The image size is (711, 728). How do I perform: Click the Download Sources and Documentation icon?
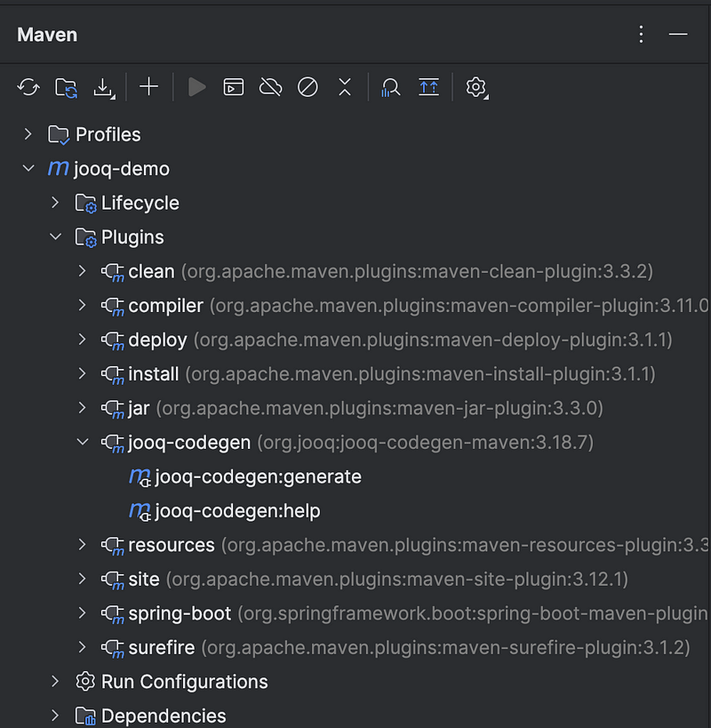point(105,87)
